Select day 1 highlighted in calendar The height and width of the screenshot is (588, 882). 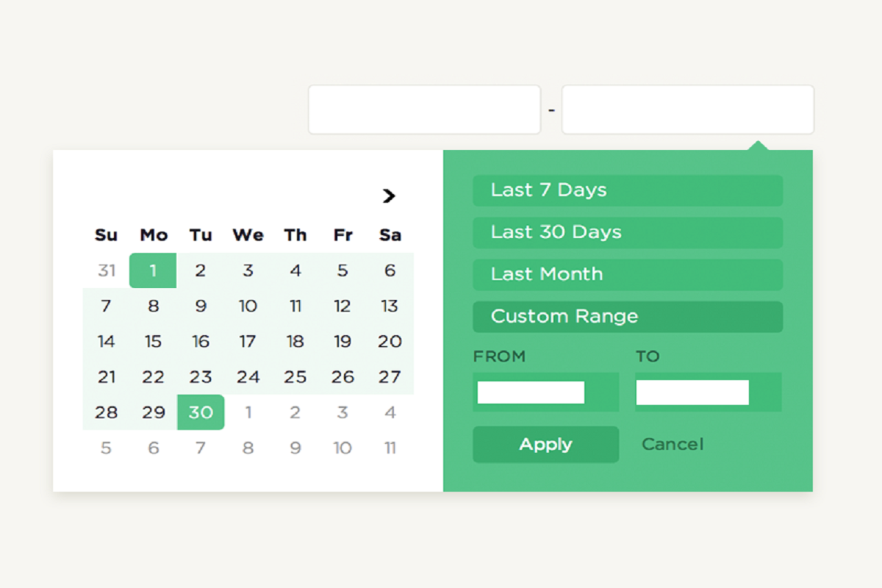[153, 270]
